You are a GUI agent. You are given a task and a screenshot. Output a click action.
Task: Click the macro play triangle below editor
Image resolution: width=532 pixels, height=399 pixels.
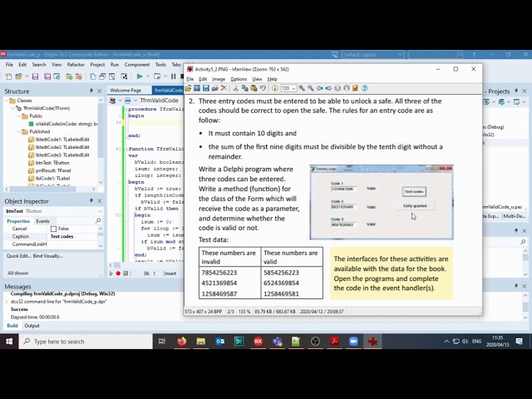[111, 273]
